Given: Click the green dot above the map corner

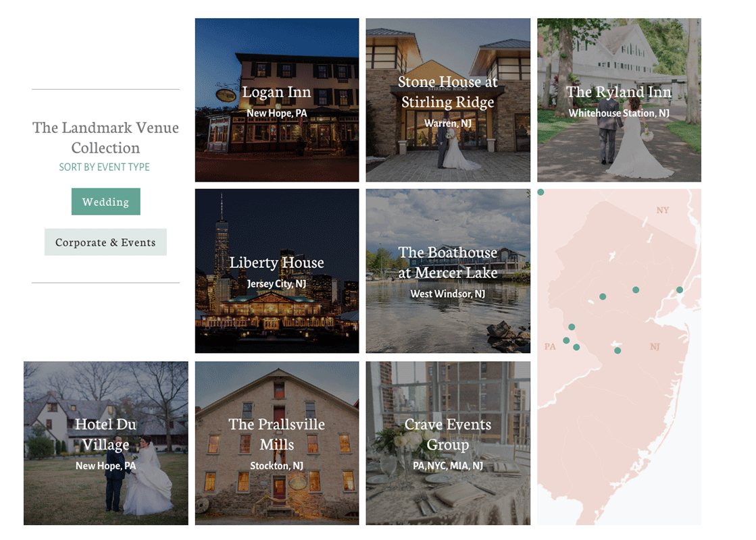Looking at the screenshot, I should pos(541,192).
